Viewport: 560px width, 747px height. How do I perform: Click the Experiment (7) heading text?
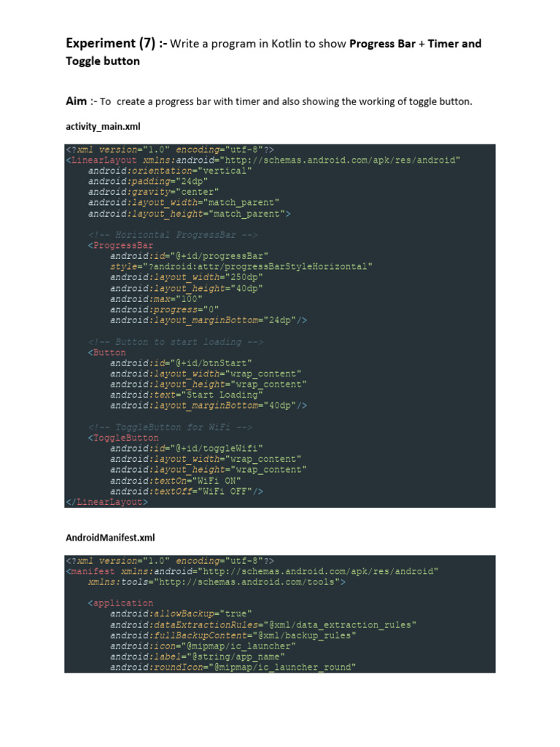coord(273,52)
